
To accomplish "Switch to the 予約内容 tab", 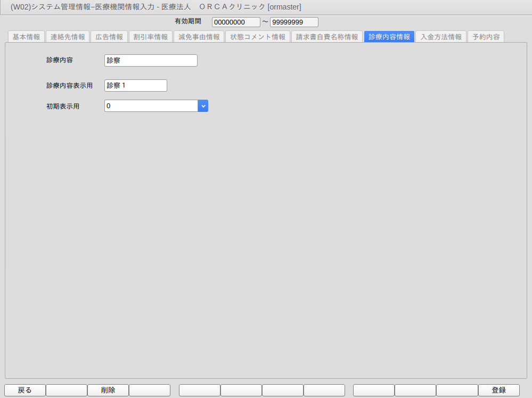I will 486,37.
